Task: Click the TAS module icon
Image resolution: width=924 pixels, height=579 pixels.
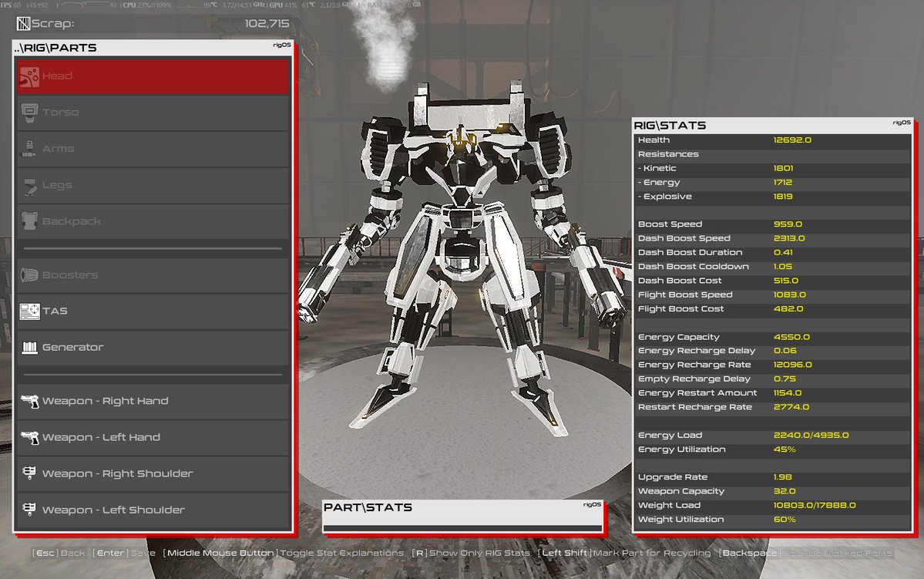Action: point(29,311)
